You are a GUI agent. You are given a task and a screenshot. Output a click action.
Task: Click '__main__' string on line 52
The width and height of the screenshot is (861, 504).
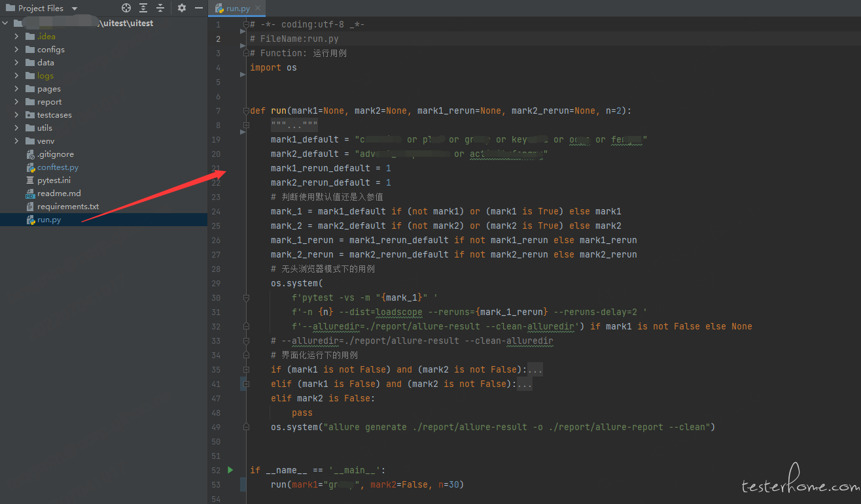(355, 470)
